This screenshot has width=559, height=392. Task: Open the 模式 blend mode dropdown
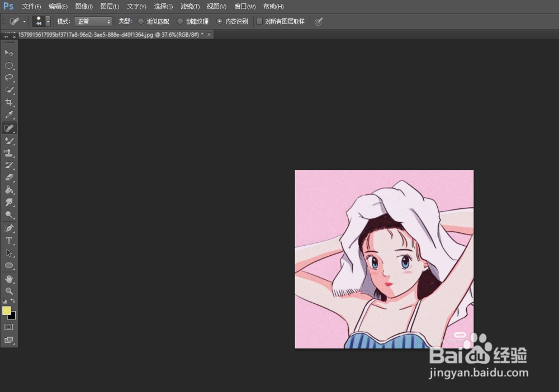[x=93, y=22]
